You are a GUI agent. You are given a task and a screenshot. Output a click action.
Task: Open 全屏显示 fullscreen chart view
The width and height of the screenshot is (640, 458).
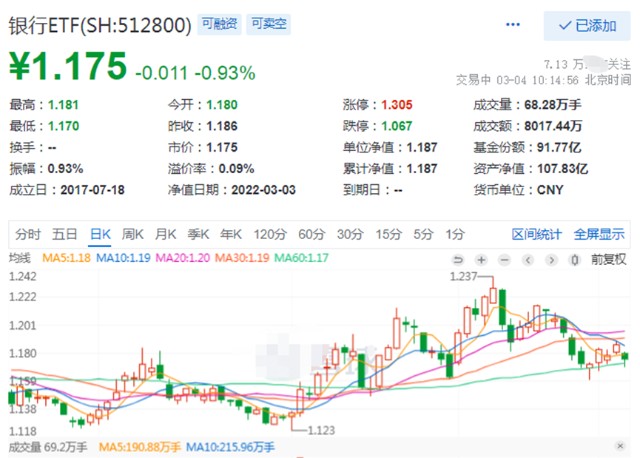(599, 234)
